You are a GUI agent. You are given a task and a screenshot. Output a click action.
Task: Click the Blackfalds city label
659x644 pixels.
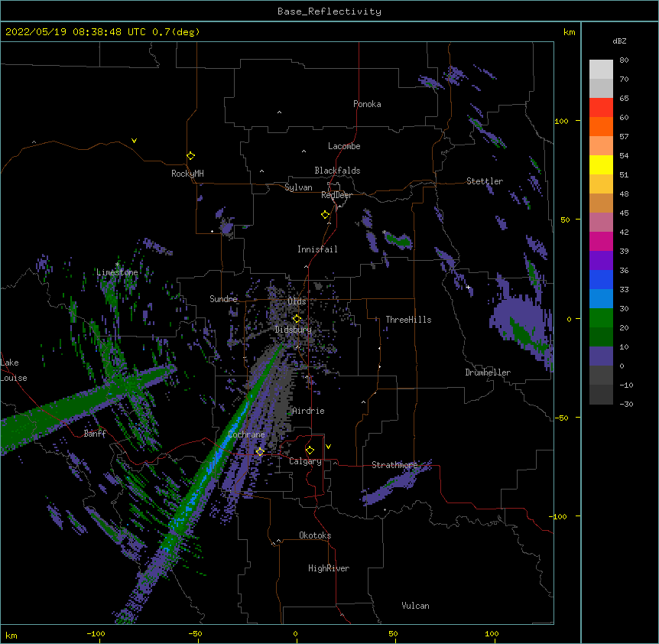point(337,171)
